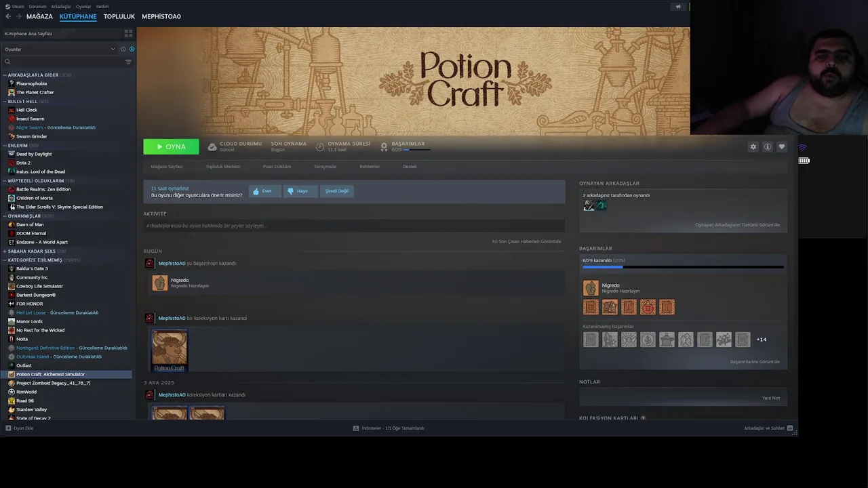Add Potion Craft to favorites via heart icon
This screenshot has height=488, width=868.
click(781, 146)
